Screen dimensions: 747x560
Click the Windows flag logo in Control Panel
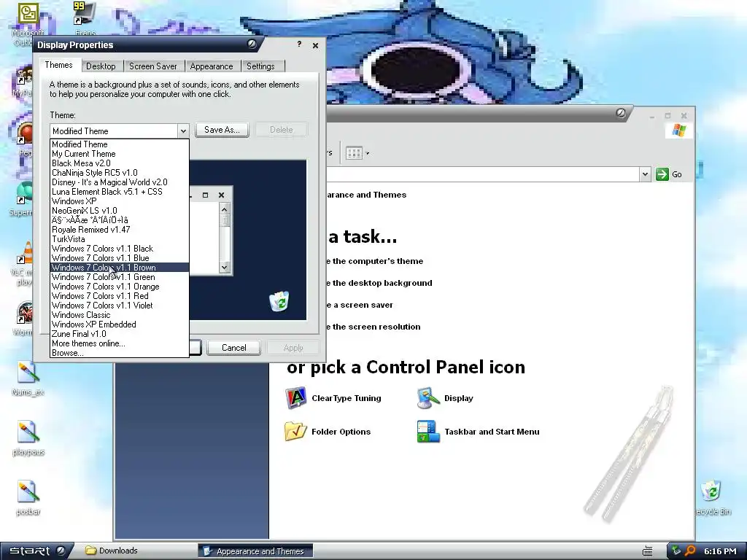679,131
